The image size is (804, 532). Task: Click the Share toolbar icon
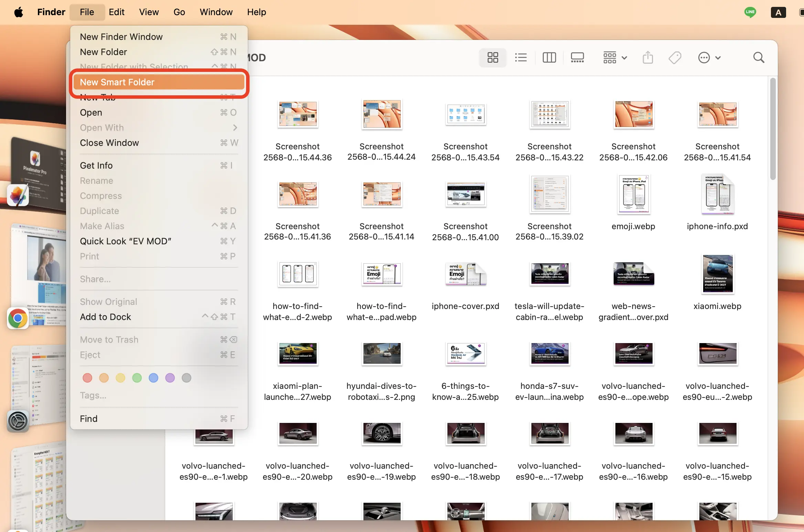click(648, 57)
